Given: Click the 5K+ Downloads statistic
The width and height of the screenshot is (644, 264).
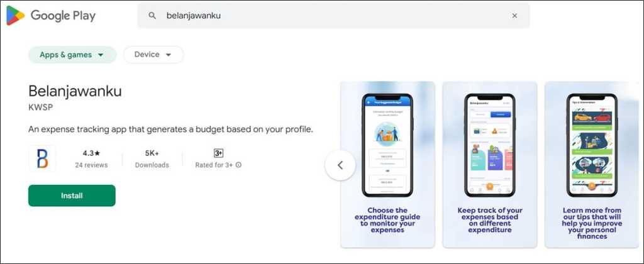Looking at the screenshot, I should (x=152, y=159).
